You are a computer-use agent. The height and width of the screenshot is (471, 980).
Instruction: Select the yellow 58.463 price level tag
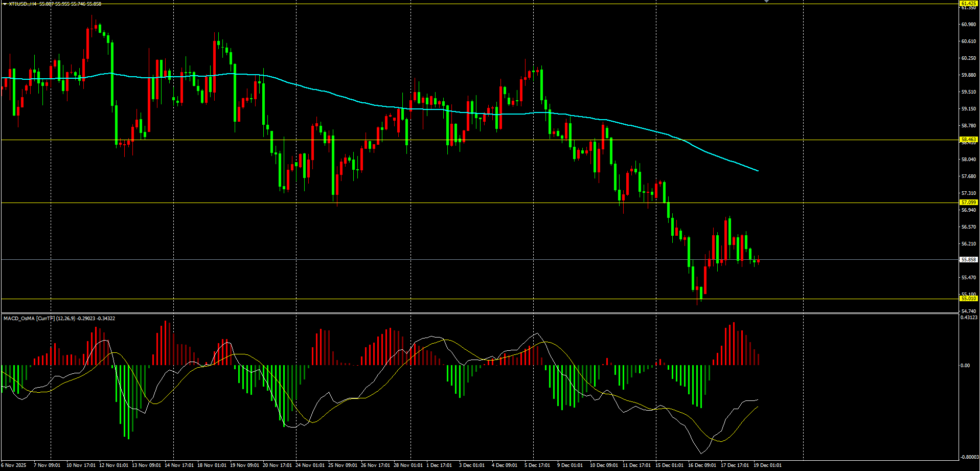[968, 140]
